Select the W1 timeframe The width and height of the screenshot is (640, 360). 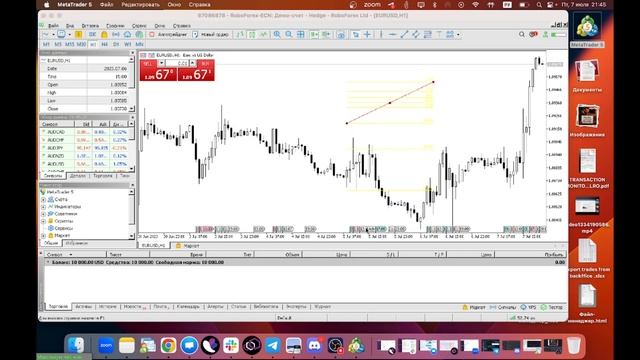coord(128,44)
